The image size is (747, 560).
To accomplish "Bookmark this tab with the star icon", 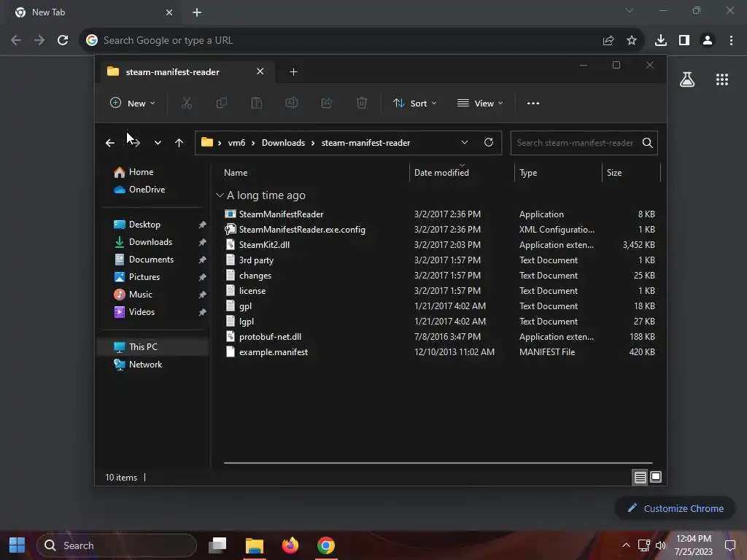I will (632, 40).
